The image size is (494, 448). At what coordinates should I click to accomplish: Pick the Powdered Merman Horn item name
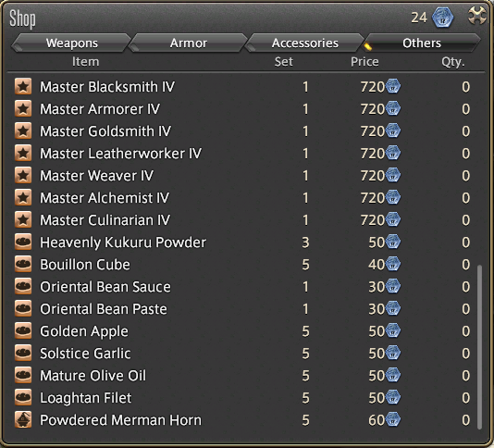pyautogui.click(x=120, y=420)
